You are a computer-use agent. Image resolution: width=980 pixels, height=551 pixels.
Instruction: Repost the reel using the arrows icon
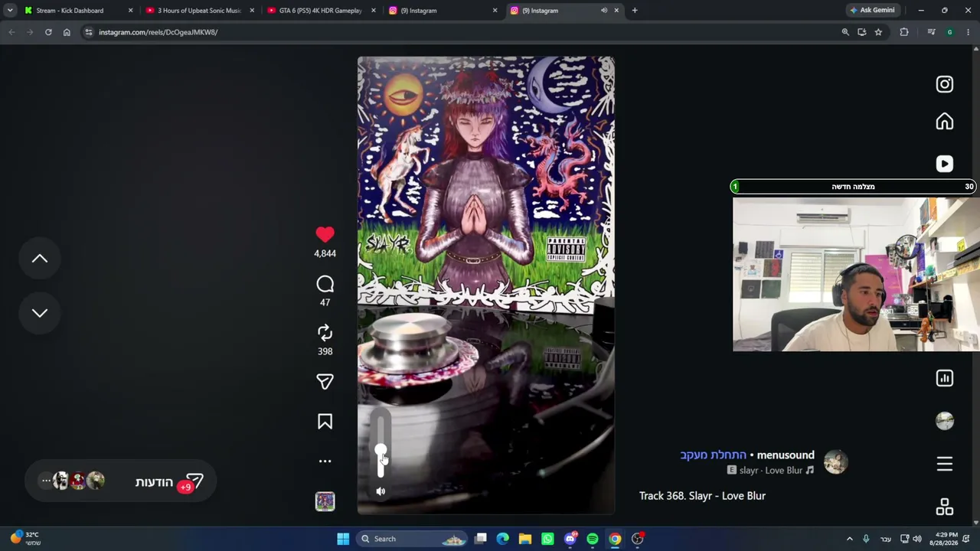pyautogui.click(x=325, y=333)
